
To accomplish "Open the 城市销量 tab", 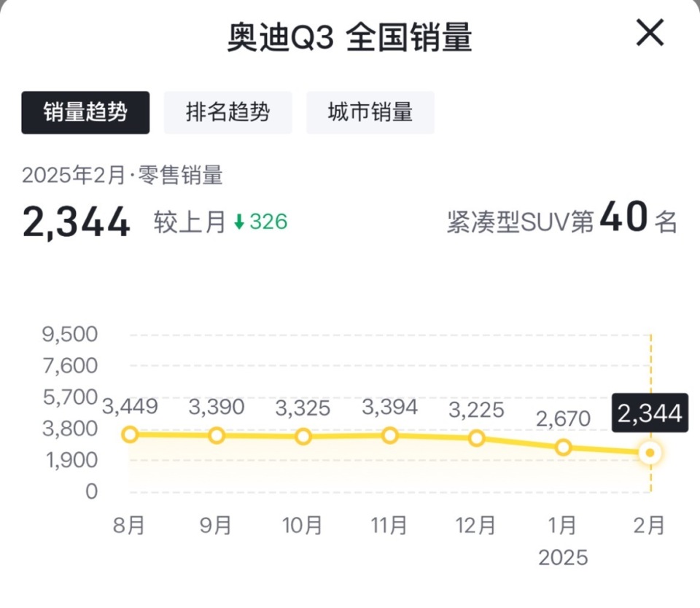I will (370, 112).
